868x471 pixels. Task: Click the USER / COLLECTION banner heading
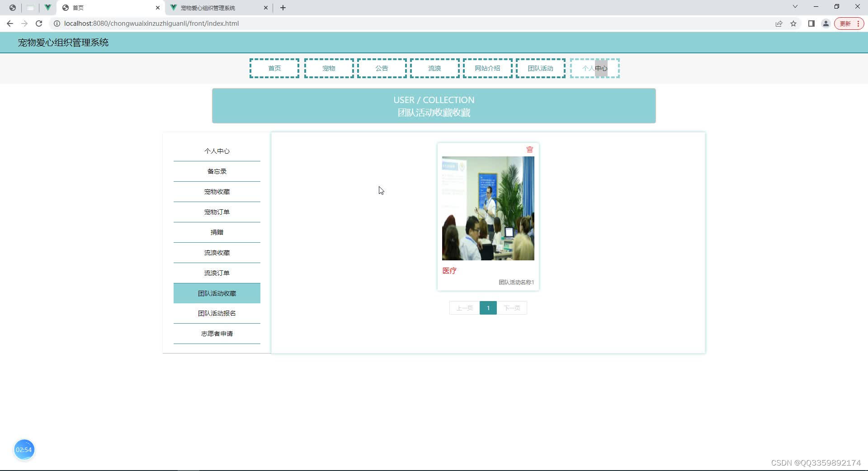[x=434, y=100]
